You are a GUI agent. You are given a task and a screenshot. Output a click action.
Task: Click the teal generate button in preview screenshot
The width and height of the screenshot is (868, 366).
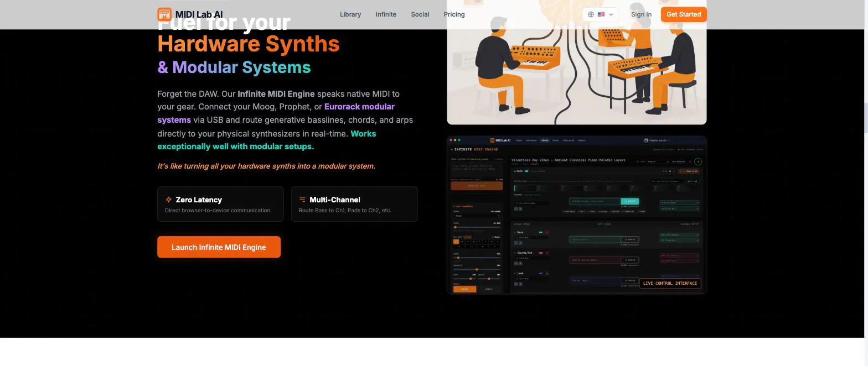coord(630,201)
